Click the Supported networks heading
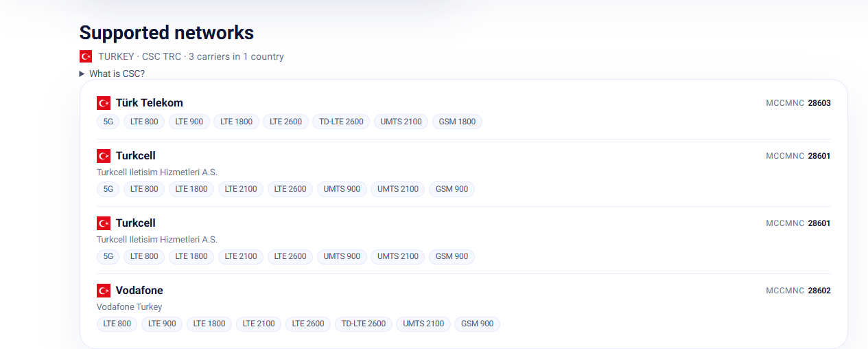868x349 pixels. click(167, 32)
